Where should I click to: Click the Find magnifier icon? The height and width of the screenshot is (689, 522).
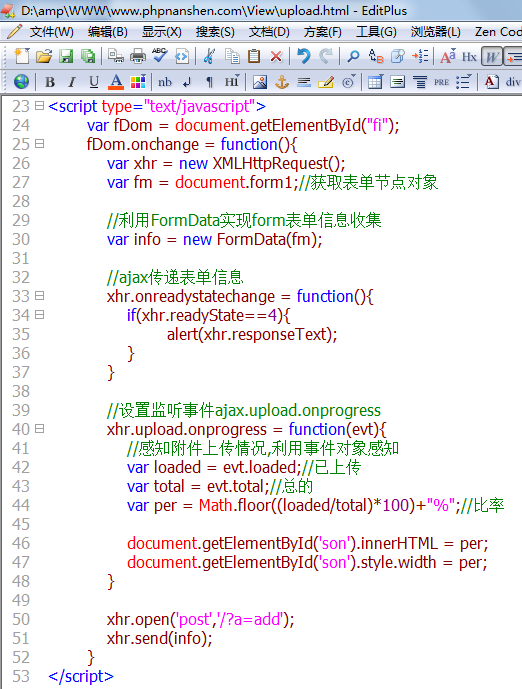pyautogui.click(x=353, y=56)
